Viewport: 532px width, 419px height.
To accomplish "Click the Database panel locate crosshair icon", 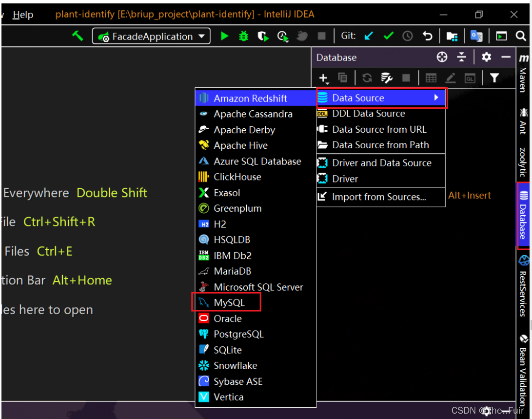I will click(442, 57).
